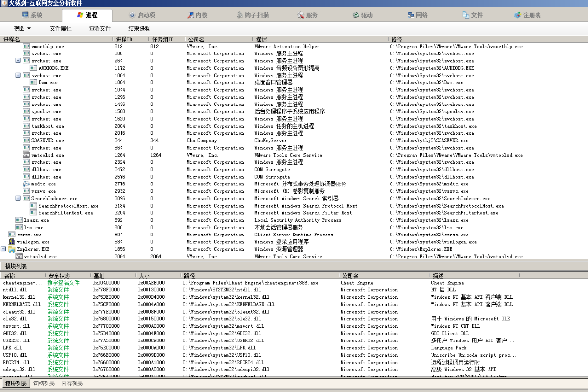The height and width of the screenshot is (392, 588).
Task: Sort by 进程名 column header
Action: click(x=57, y=39)
